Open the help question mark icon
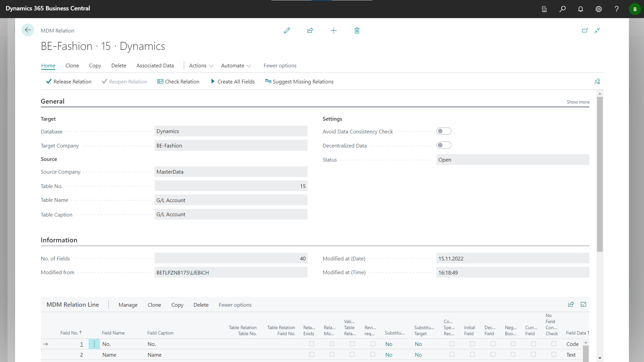Viewport: 644px width, 362px height. point(616,9)
